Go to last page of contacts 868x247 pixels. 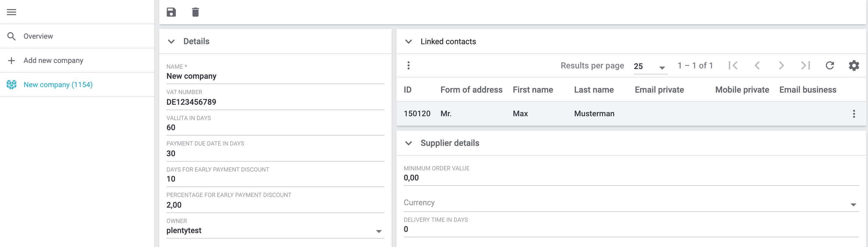(x=805, y=65)
